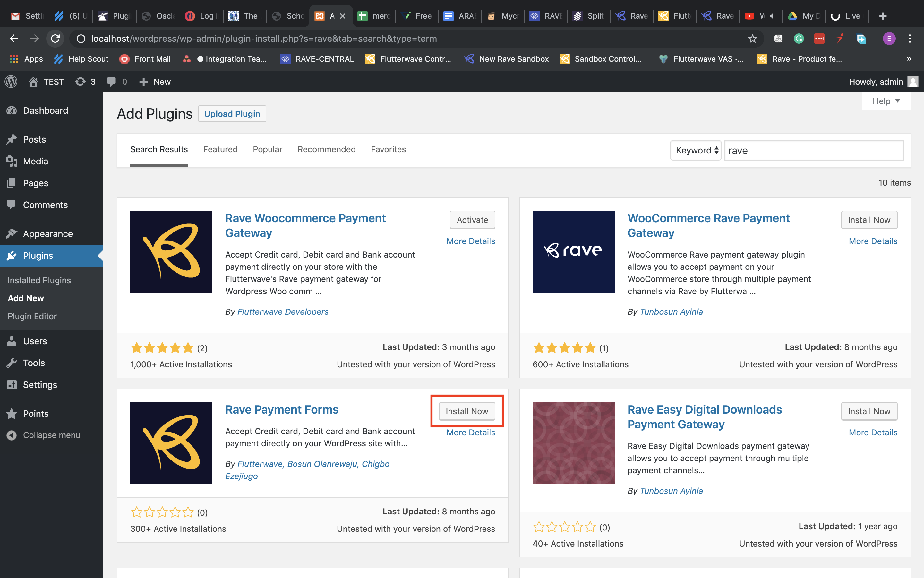Collapse the admin sidebar menu
924x578 pixels.
51,435
